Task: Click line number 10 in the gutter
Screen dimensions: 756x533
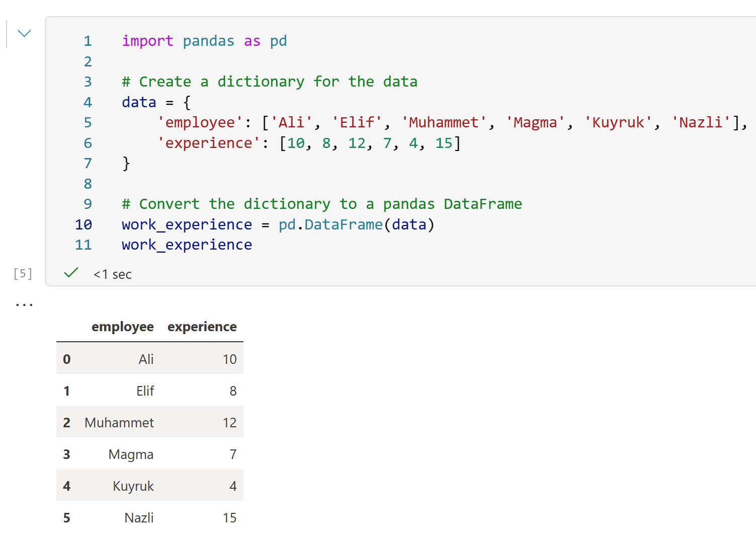Action: click(x=83, y=224)
